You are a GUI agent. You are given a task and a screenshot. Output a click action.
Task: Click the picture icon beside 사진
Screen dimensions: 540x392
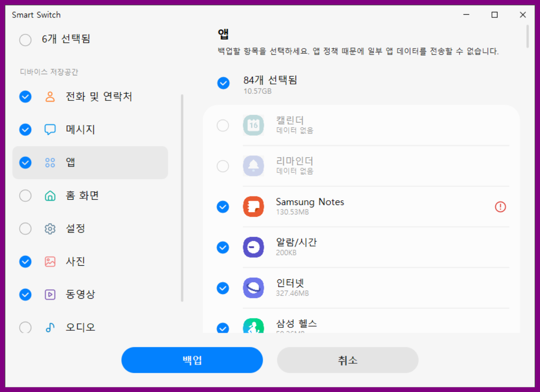point(50,261)
